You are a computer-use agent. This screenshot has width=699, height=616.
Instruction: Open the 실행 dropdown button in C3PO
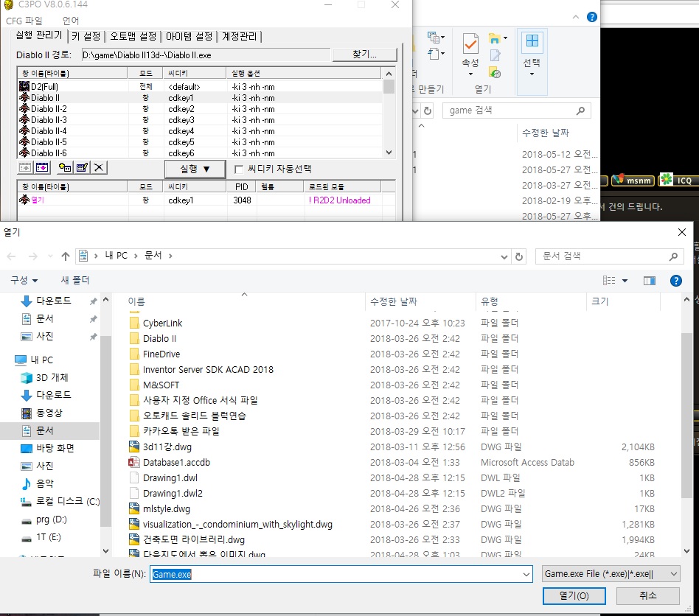(x=195, y=169)
